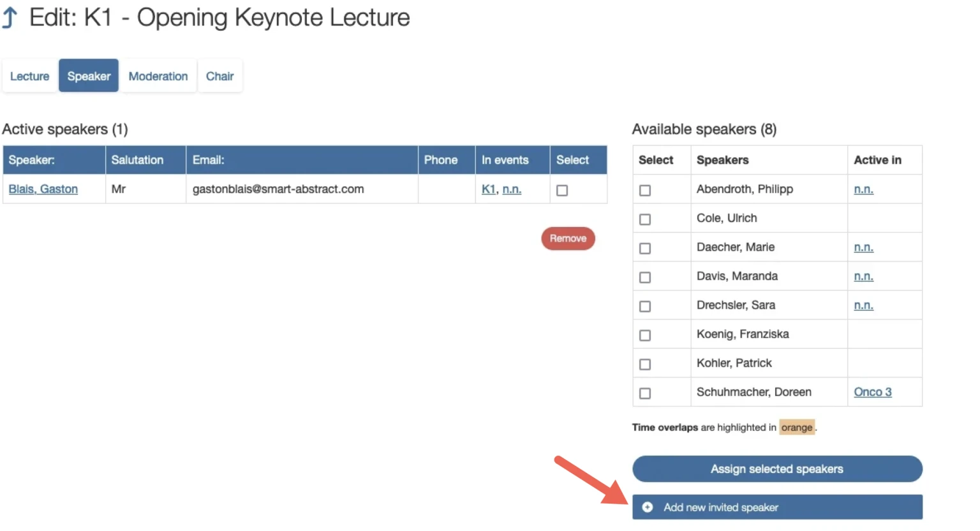Image resolution: width=980 pixels, height=531 pixels.
Task: Follow the K1 event link
Action: point(488,189)
